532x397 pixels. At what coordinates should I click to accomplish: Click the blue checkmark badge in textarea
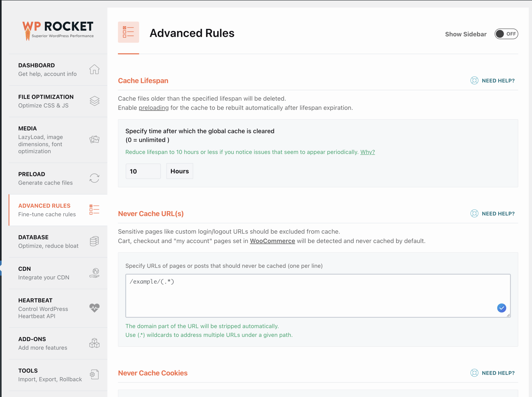tap(501, 308)
